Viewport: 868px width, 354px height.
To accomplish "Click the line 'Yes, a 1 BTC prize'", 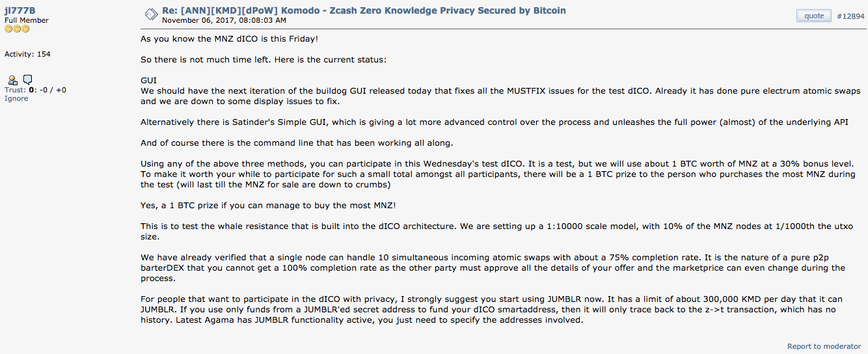I will click(x=268, y=206).
